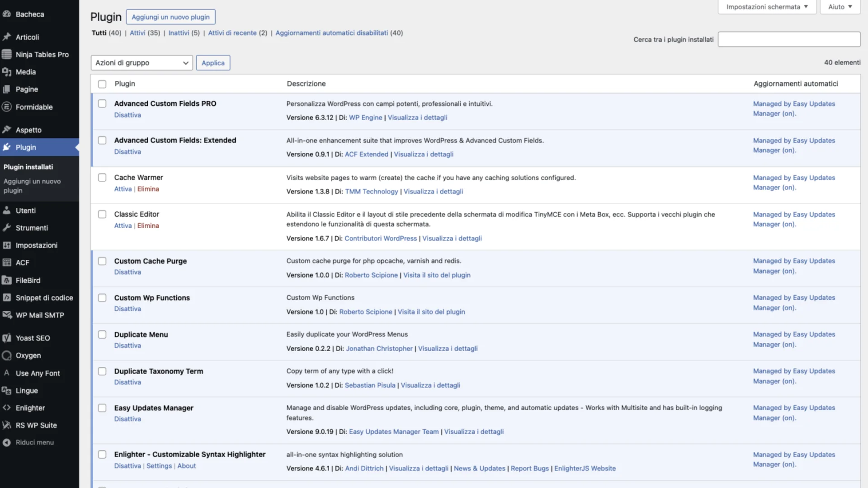Click the Strumenti wrench icon

coord(7,228)
